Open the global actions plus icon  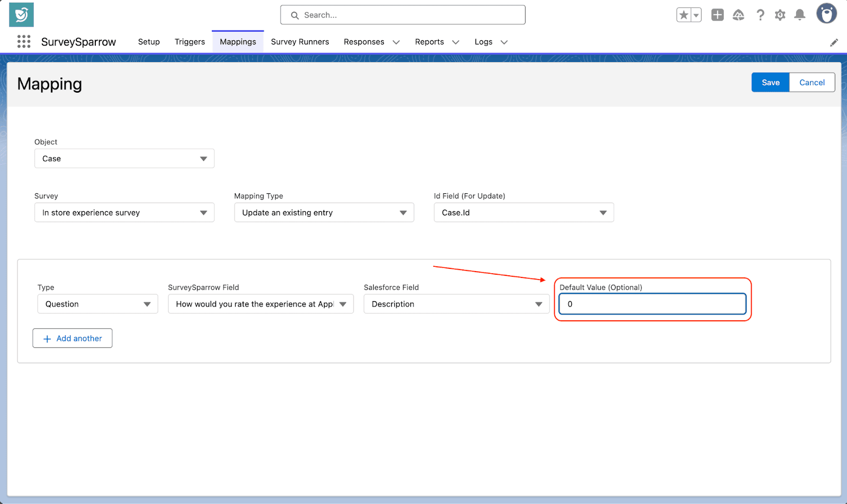(717, 15)
